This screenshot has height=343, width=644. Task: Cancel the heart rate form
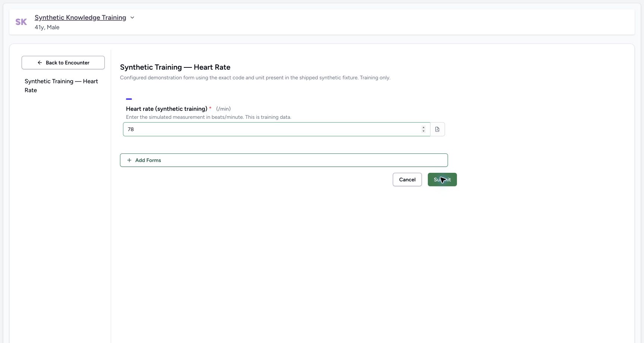point(407,180)
